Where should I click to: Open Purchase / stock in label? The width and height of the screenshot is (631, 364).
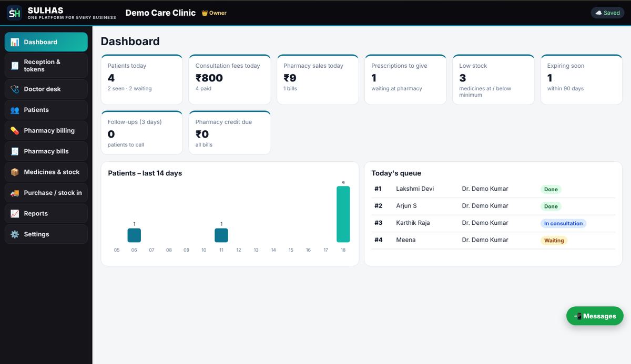pos(53,193)
